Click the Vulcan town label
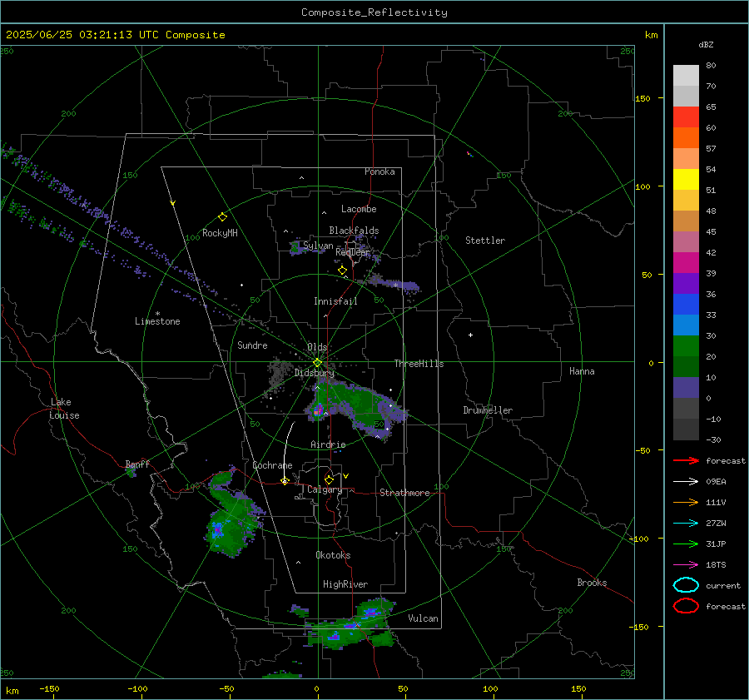Screen dimensions: 749x700 [423, 618]
